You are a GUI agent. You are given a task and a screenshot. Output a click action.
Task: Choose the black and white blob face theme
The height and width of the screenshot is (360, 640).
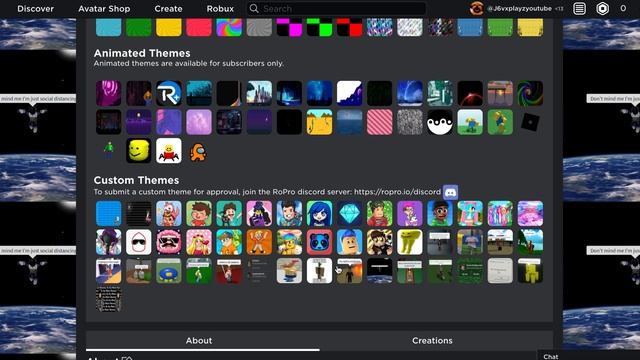pos(440,122)
